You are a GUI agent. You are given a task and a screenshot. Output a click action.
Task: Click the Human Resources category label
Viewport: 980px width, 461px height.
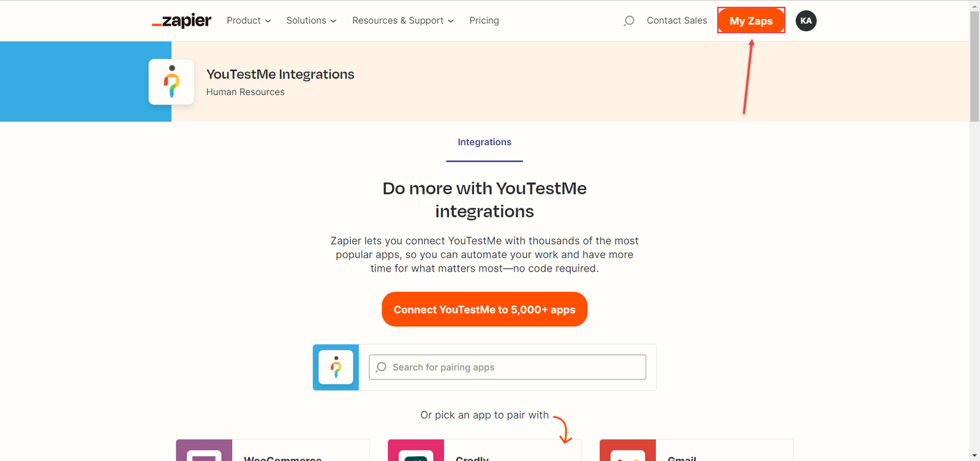point(245,92)
